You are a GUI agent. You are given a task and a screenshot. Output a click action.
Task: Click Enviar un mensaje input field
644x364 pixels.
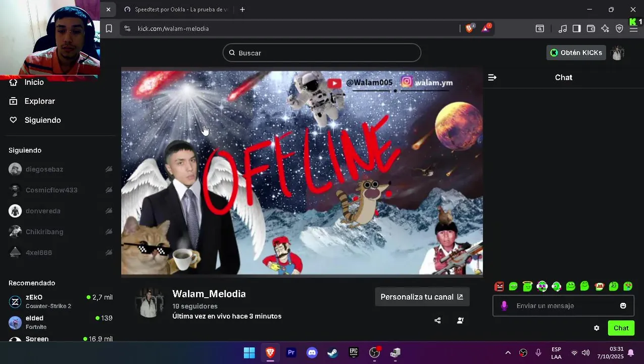[x=563, y=306]
